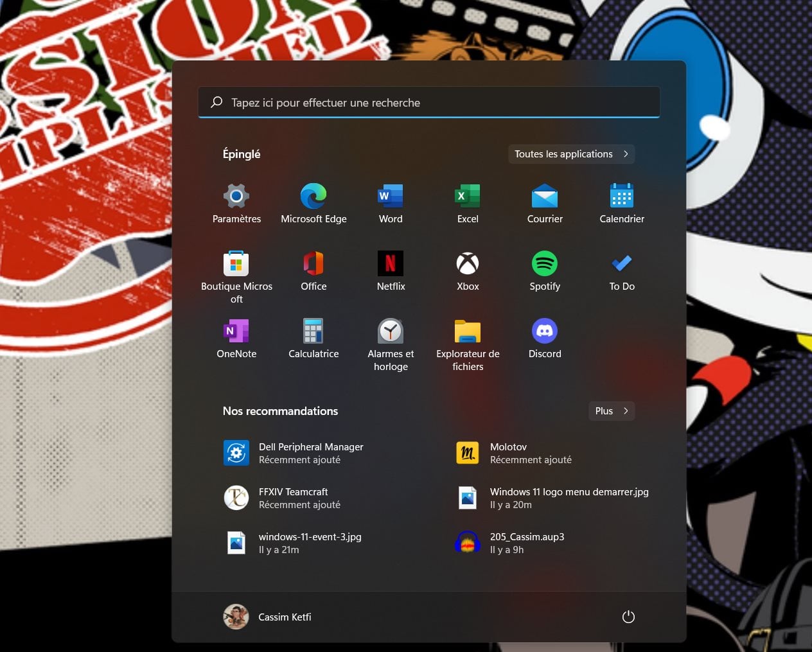Open Windows 11 logo menu demarrer.jpg
Image resolution: width=812 pixels, height=652 pixels.
569,498
